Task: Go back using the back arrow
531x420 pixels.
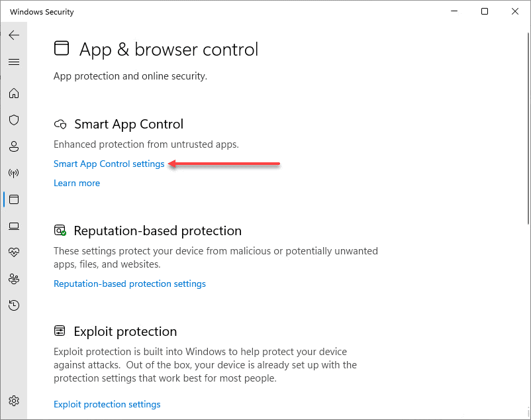Action: [14, 35]
